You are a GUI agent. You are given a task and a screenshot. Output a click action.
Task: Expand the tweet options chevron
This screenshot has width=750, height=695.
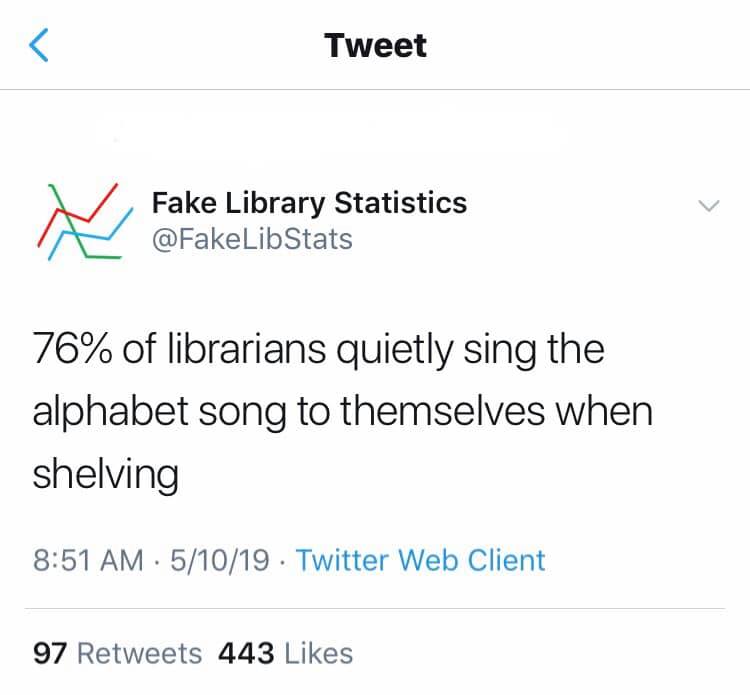[x=708, y=206]
